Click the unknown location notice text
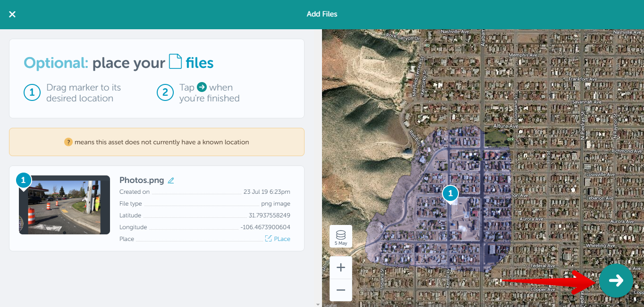This screenshot has width=644, height=307. click(161, 142)
